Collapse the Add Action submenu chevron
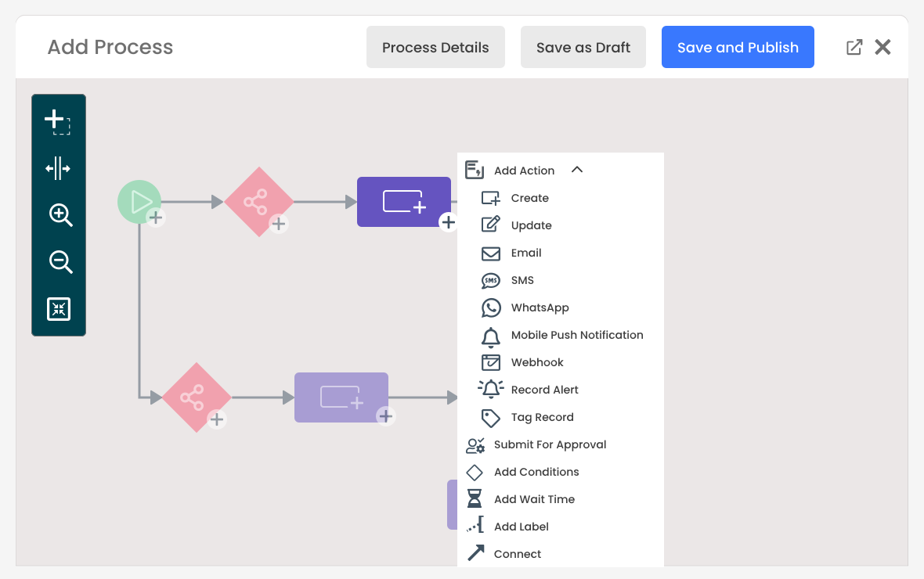The width and height of the screenshot is (924, 579). (x=577, y=170)
